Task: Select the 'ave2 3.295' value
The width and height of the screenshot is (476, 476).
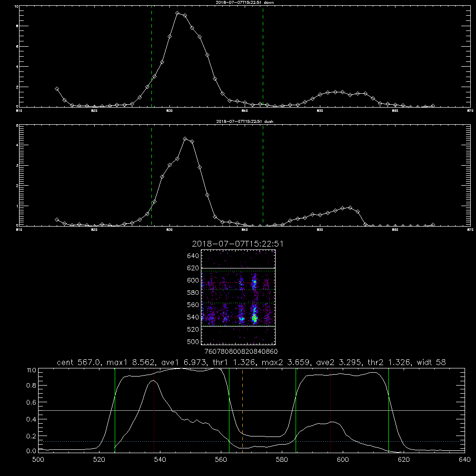Action: point(339,362)
